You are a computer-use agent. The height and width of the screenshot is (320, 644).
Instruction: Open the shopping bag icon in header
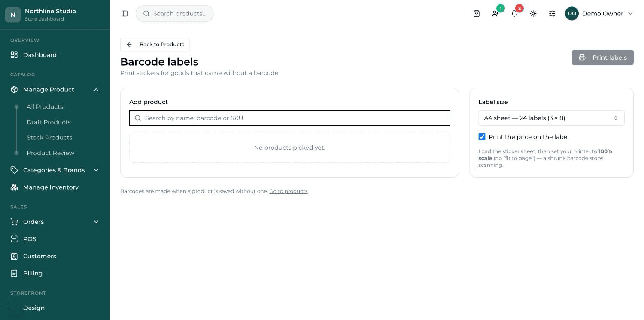[477, 14]
